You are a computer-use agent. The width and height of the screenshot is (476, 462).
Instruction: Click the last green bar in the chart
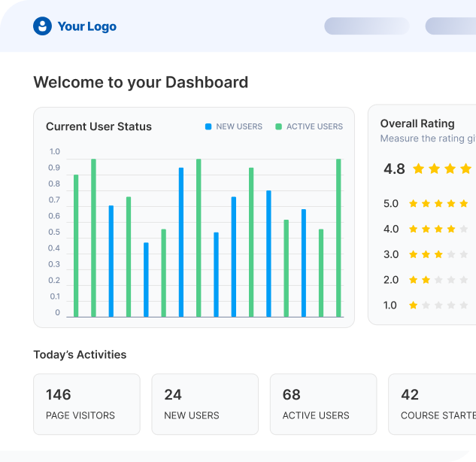click(x=338, y=238)
